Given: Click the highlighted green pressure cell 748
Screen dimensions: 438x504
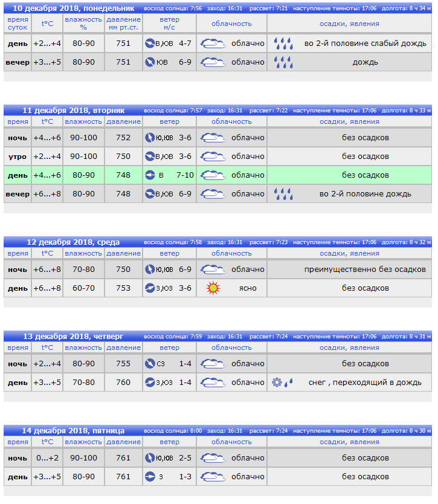Looking at the screenshot, I should 123,175.
